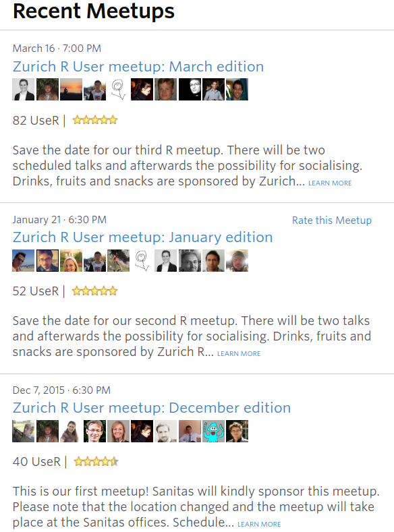Open the man with glasses and tie avatar in the December row

tap(94, 432)
